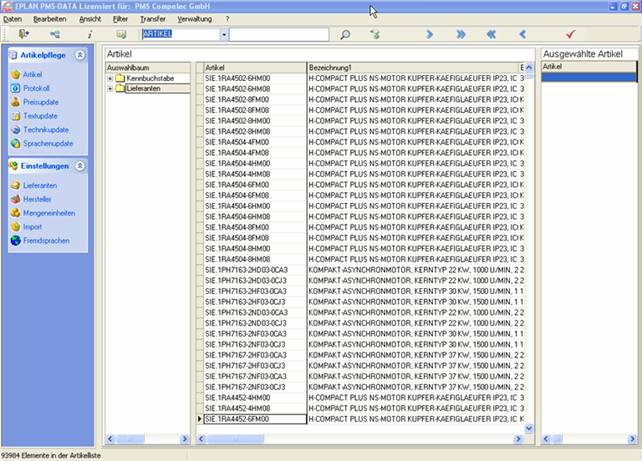The image size is (642, 461).
Task: Open the ARTIKEL combo box dropdown
Action: 224,34
